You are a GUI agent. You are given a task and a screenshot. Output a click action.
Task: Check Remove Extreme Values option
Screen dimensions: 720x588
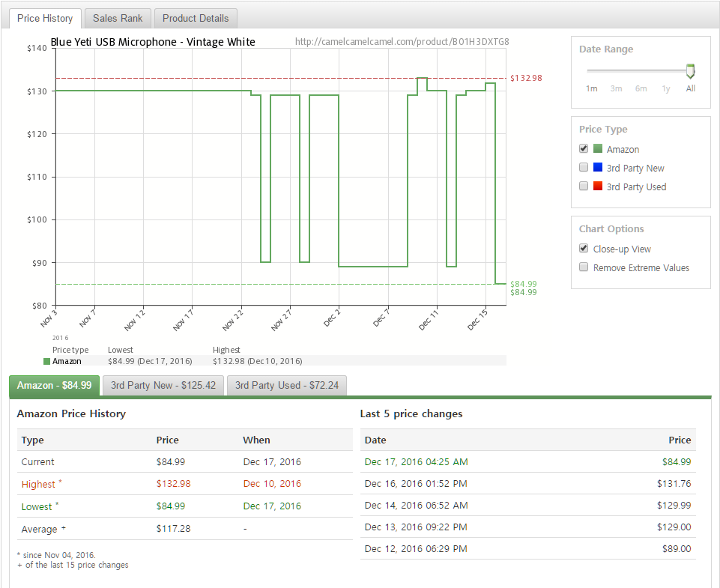pyautogui.click(x=584, y=267)
